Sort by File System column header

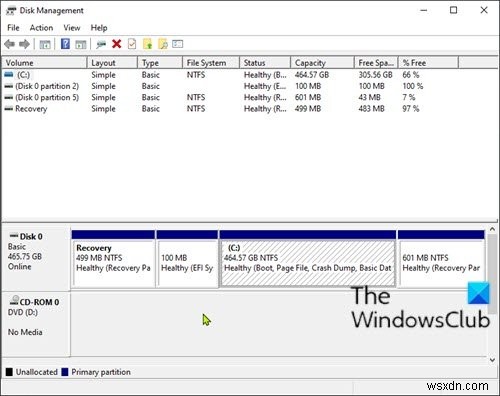point(211,63)
